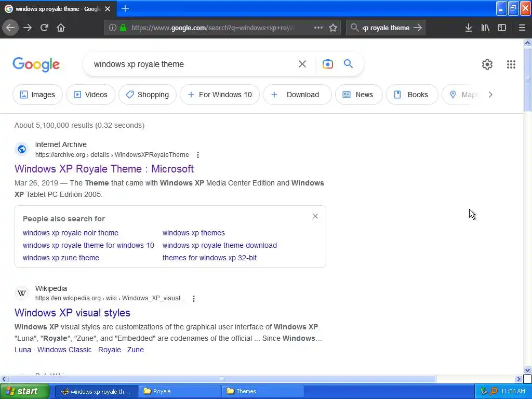Viewport: 532px width, 399px height.
Task: Search for windows xp zune theme
Action: point(61,258)
